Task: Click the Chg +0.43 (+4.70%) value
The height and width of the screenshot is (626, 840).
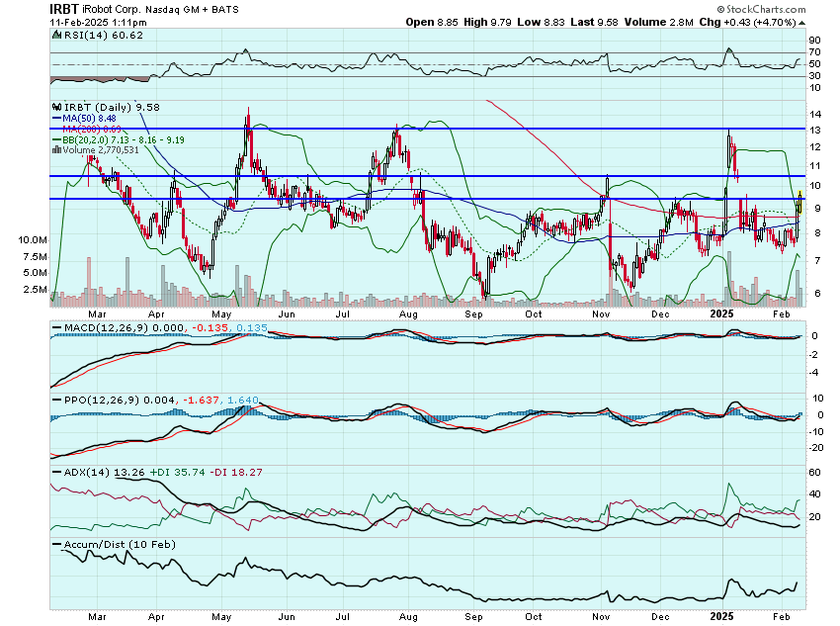Action: pos(747,22)
